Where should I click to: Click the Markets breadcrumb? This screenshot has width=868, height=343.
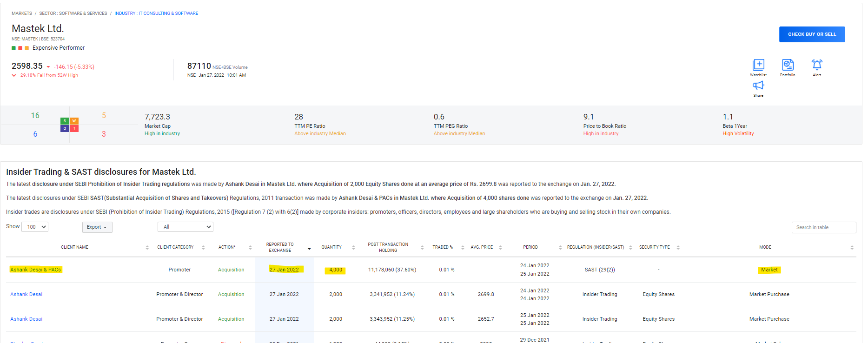pyautogui.click(x=22, y=13)
